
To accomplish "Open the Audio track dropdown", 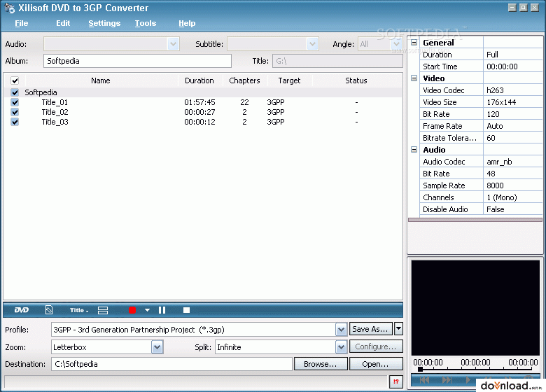I will click(x=173, y=44).
